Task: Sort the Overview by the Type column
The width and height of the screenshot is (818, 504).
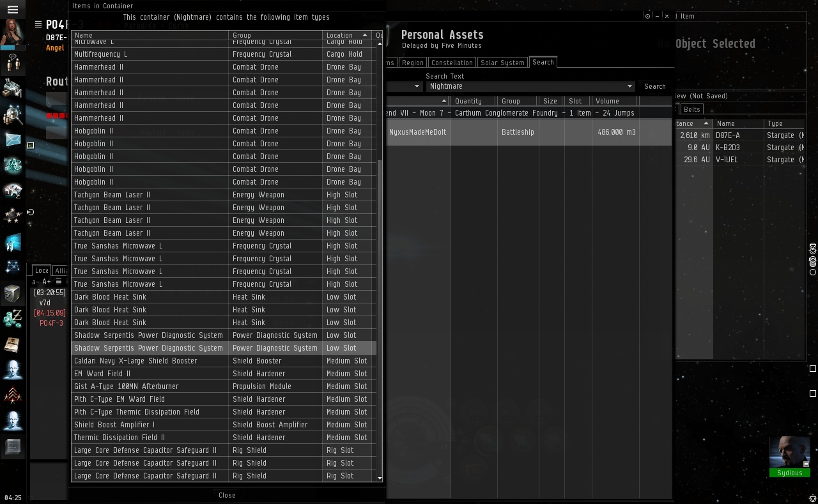Action: [785, 123]
